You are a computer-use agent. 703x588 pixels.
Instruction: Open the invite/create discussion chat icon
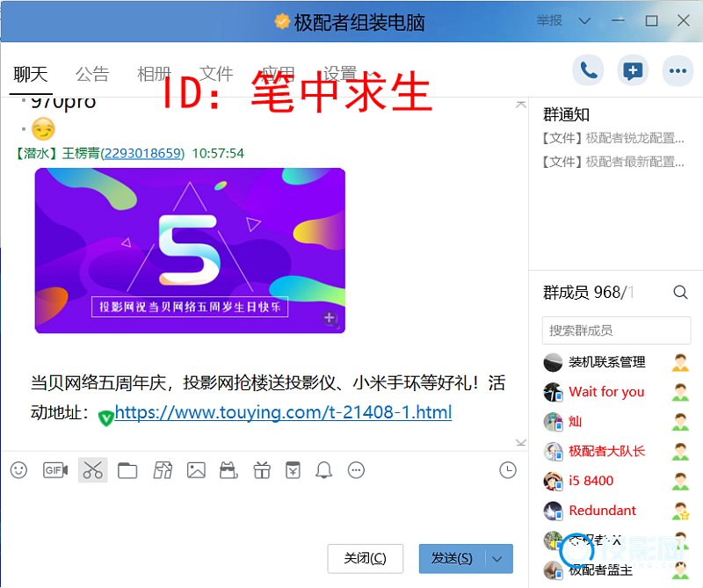[x=633, y=70]
